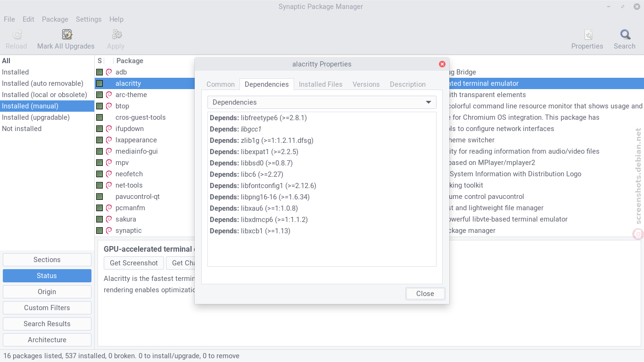Switch to the Installed Files tab
The height and width of the screenshot is (362, 644).
tap(321, 84)
